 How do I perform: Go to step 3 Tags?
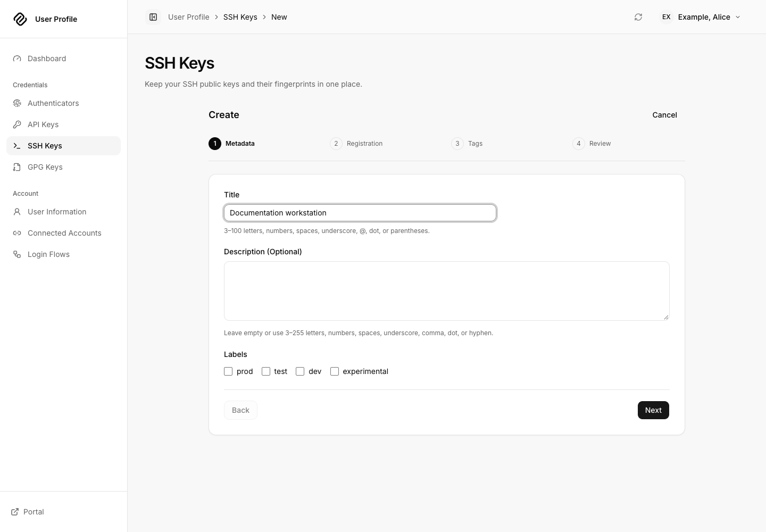click(467, 144)
